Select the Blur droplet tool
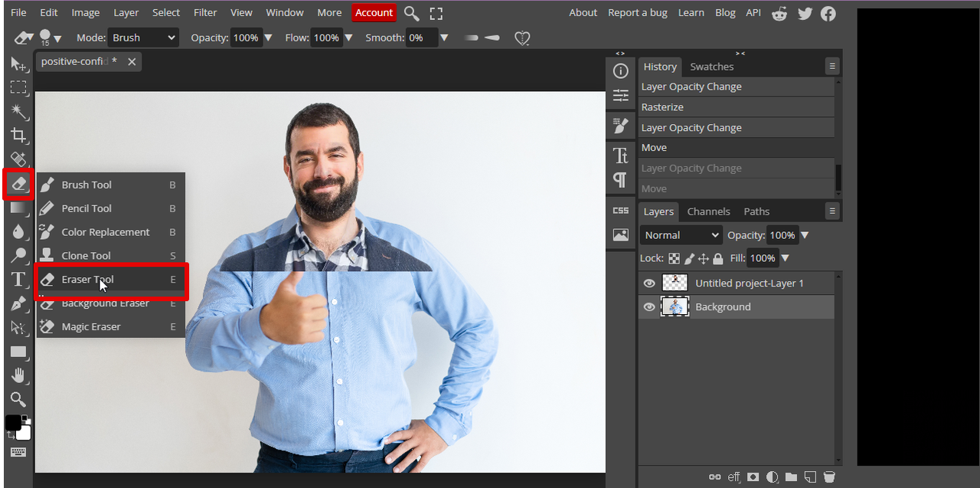 coord(18,231)
